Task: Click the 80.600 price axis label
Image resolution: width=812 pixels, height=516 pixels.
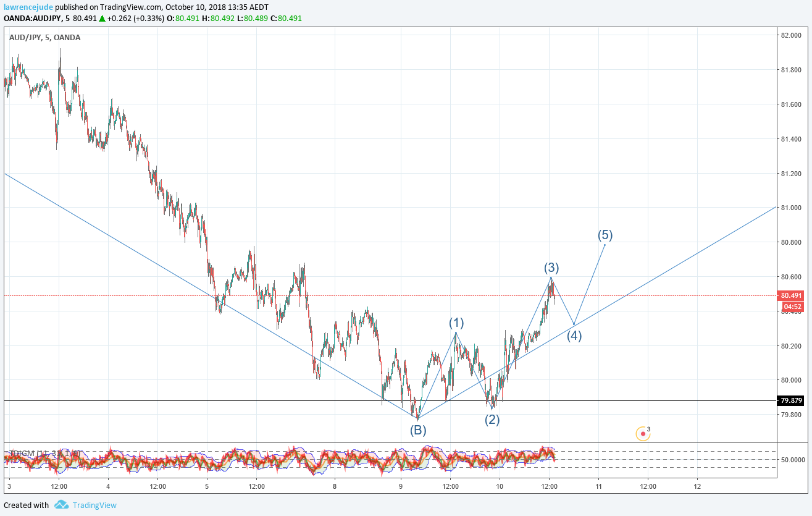Action: 792,277
